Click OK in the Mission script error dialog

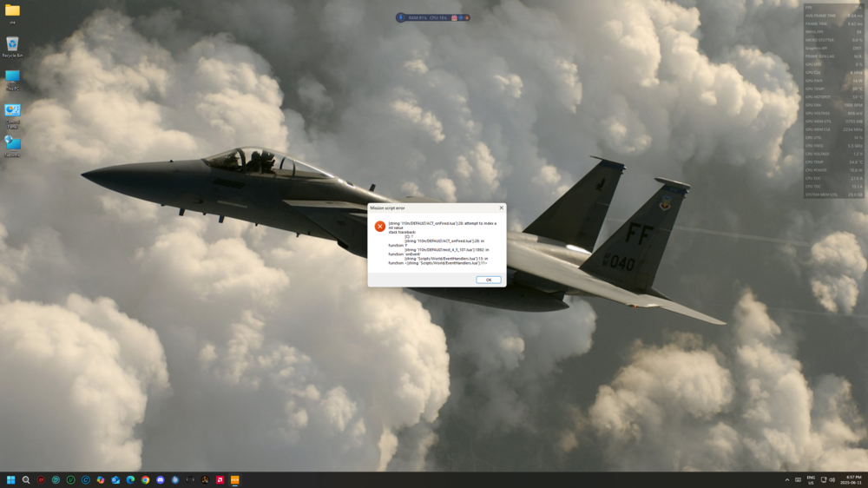click(x=488, y=280)
